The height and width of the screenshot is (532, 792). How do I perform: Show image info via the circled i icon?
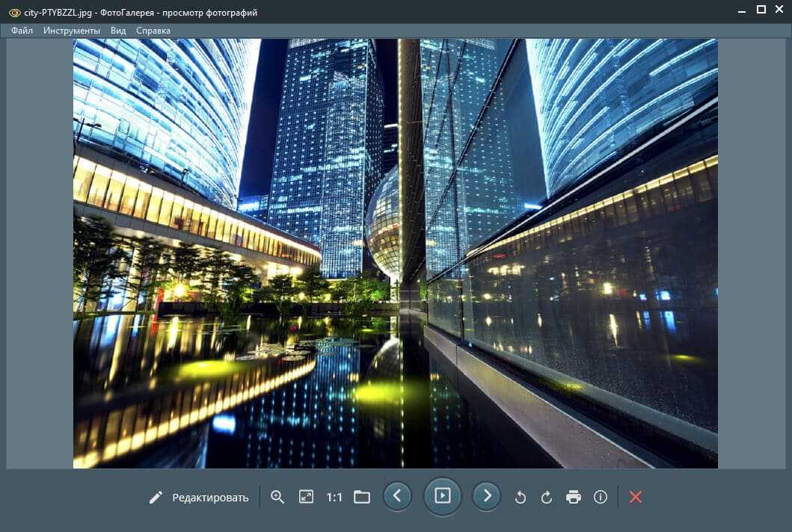click(600, 497)
